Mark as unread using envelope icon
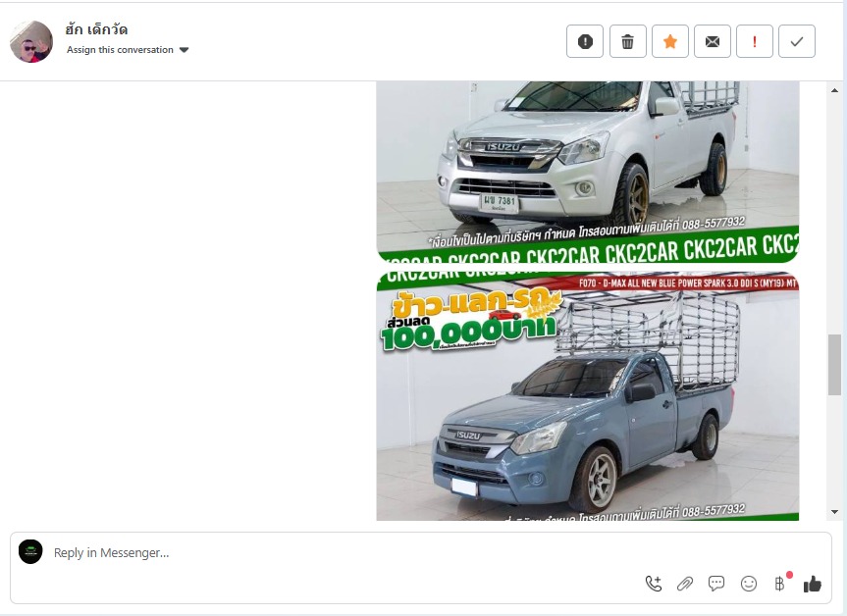This screenshot has height=616, width=847. 712,41
